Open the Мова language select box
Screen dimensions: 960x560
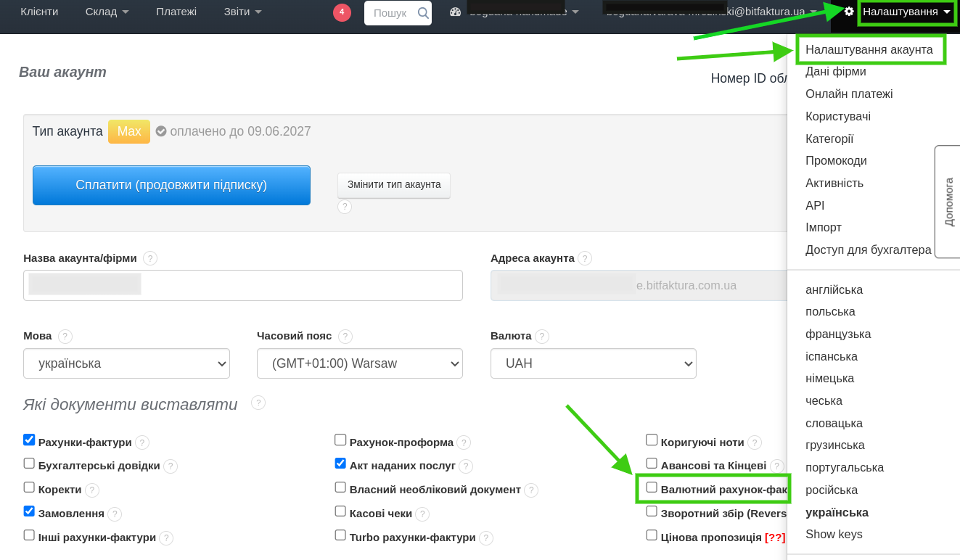[x=126, y=363]
